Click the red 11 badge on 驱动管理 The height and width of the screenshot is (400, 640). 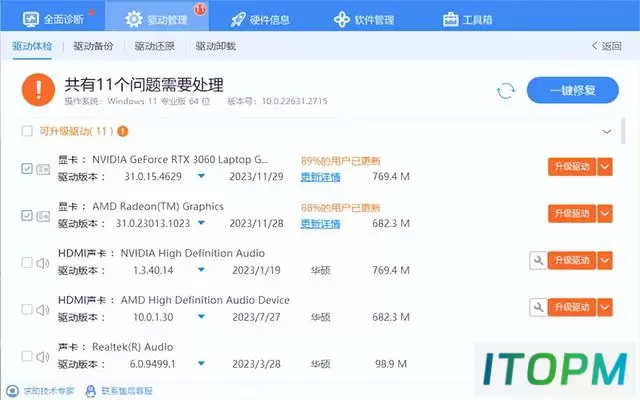[x=200, y=9]
